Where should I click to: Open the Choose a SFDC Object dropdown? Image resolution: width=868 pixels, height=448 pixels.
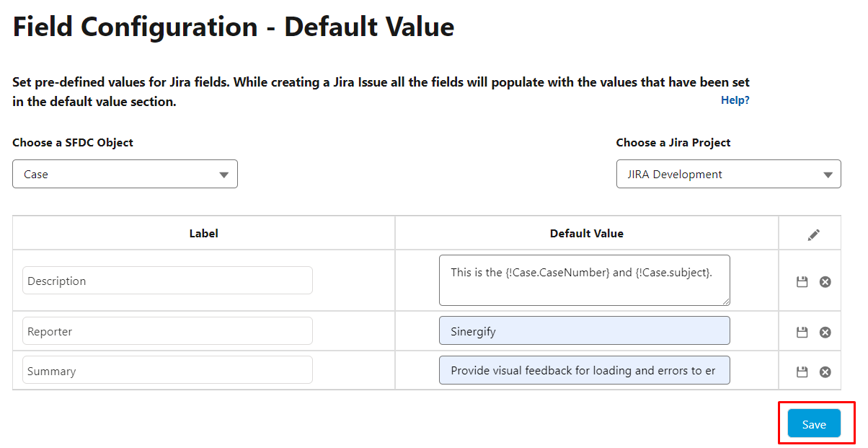pos(125,174)
